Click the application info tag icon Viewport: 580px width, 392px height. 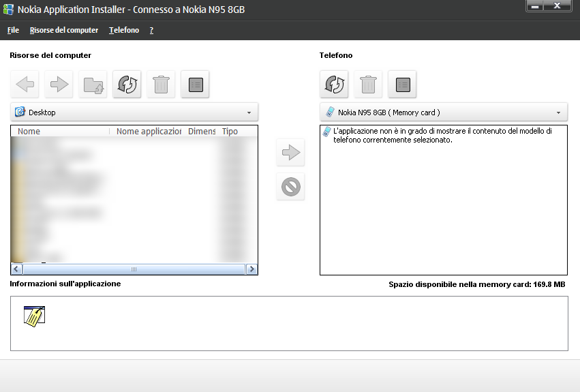point(34,316)
